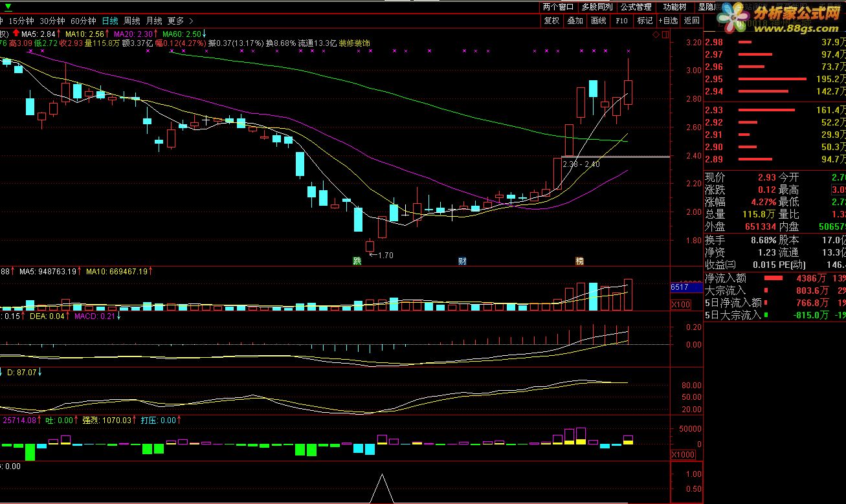Click the red split-window icon above chart

(x=665, y=34)
